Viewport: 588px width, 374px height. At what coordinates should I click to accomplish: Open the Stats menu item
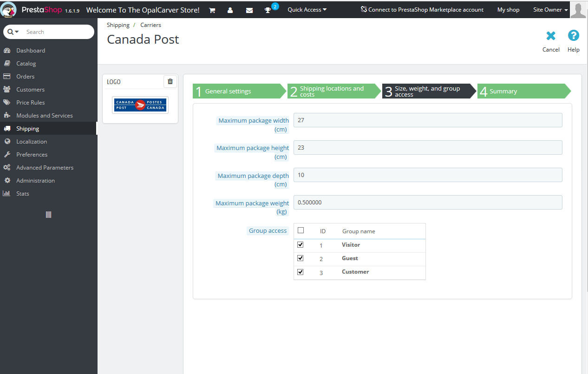[23, 193]
